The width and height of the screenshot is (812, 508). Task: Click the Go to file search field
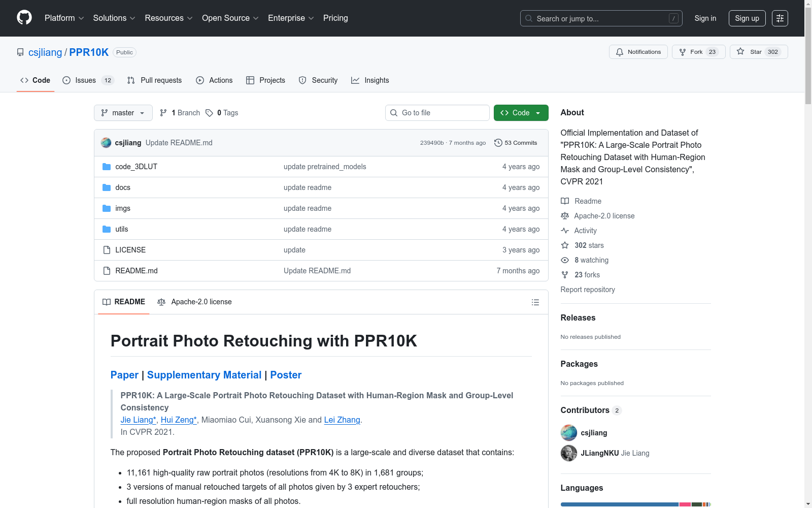[x=437, y=113]
